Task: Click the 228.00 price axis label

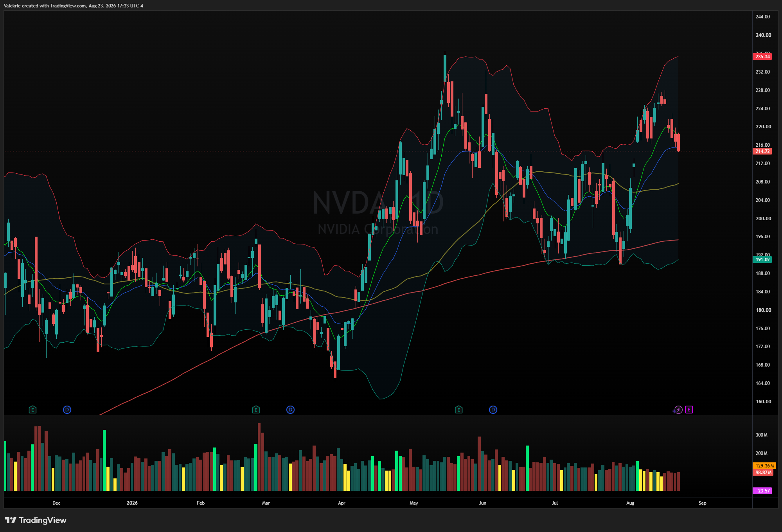Action: [x=762, y=90]
